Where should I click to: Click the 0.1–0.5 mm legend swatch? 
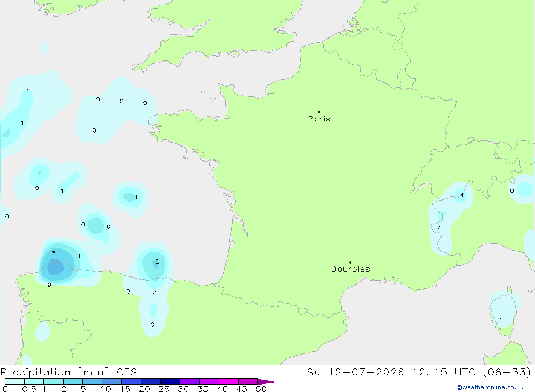coord(14,381)
